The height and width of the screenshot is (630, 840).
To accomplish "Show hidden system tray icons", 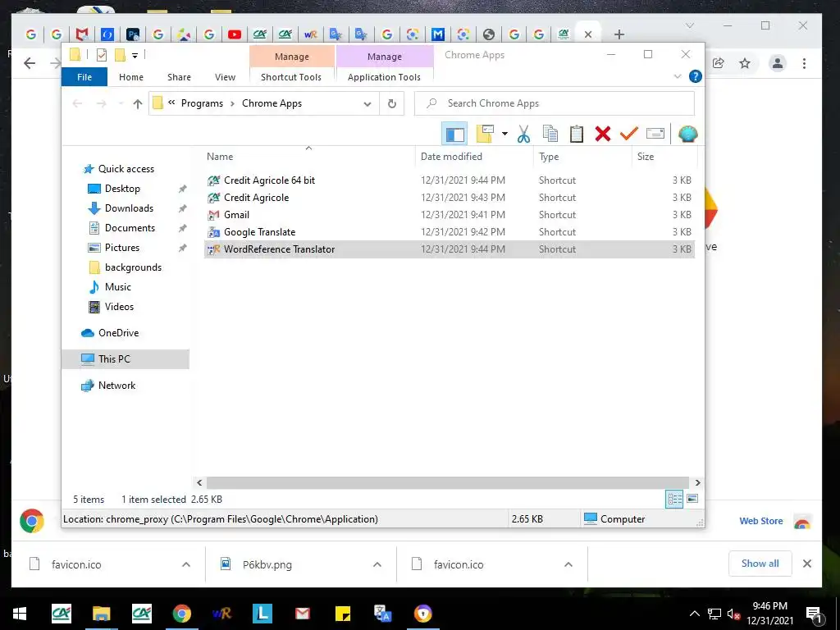I will click(694, 614).
